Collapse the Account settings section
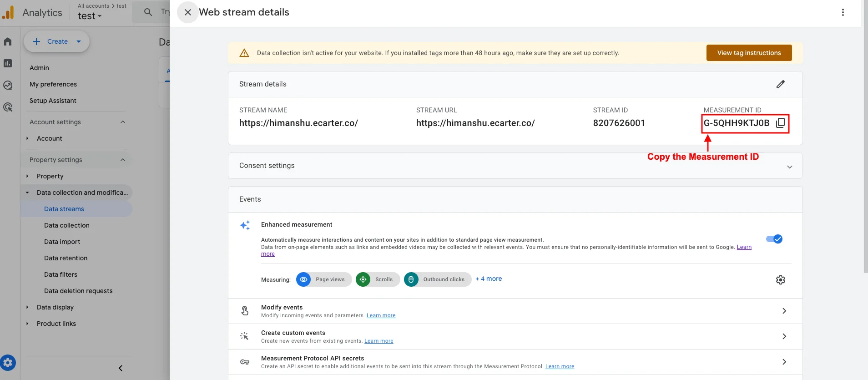Viewport: 868px width, 380px height. point(122,122)
